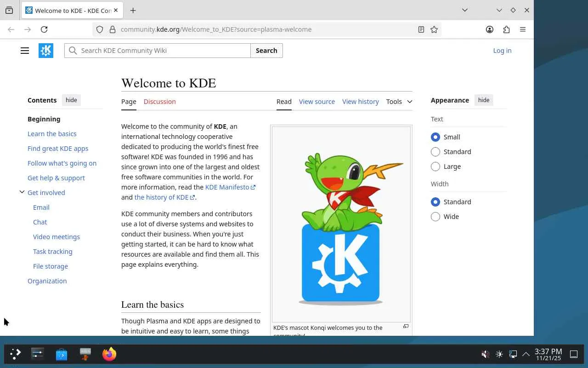Open the brightness icon in the system tray
This screenshot has height=368, width=588.
499,354
